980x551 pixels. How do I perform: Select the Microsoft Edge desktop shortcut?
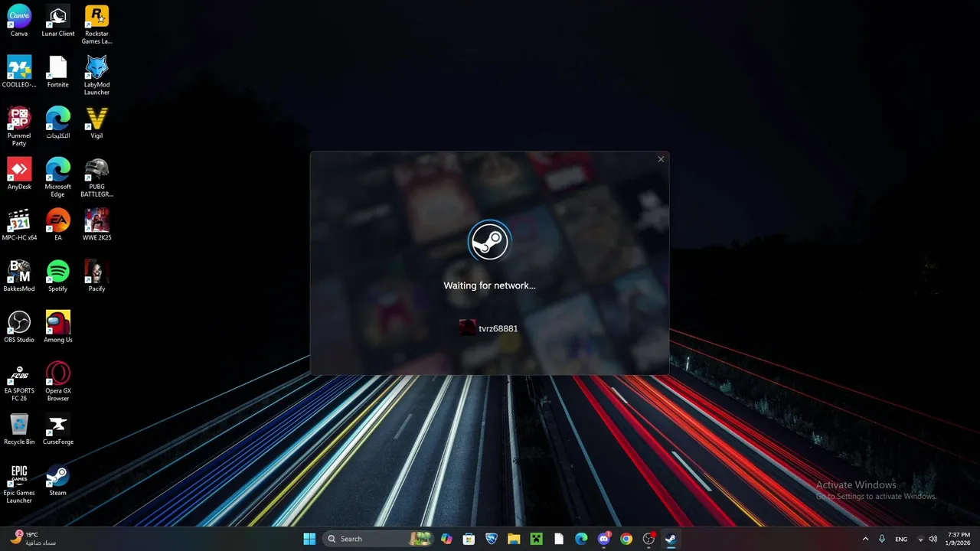coord(58,178)
